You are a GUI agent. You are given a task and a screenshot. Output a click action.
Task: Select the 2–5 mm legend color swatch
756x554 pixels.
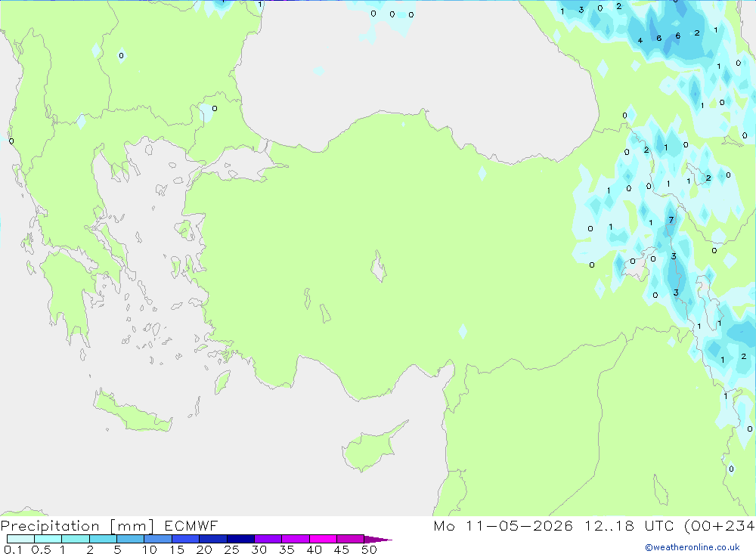(x=103, y=539)
